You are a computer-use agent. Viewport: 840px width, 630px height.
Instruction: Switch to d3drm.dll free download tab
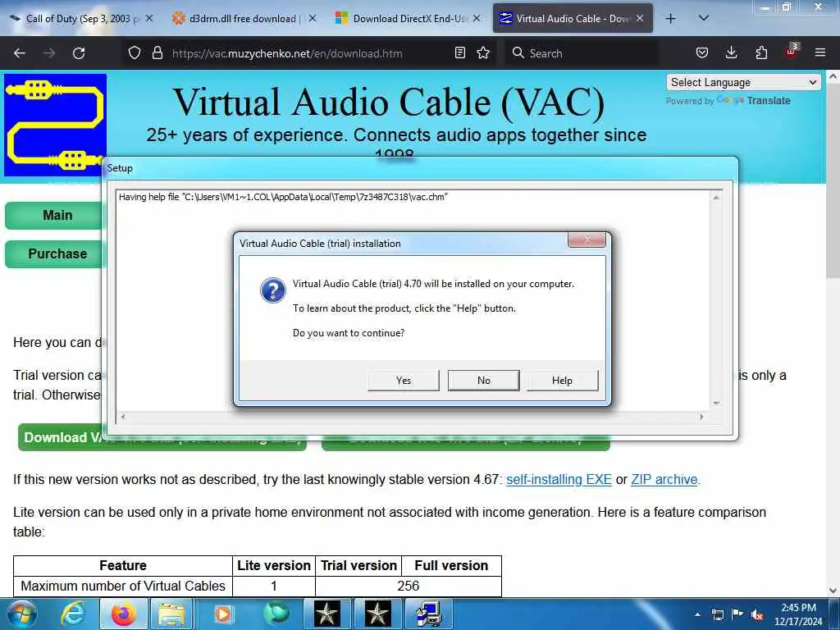coord(243,19)
